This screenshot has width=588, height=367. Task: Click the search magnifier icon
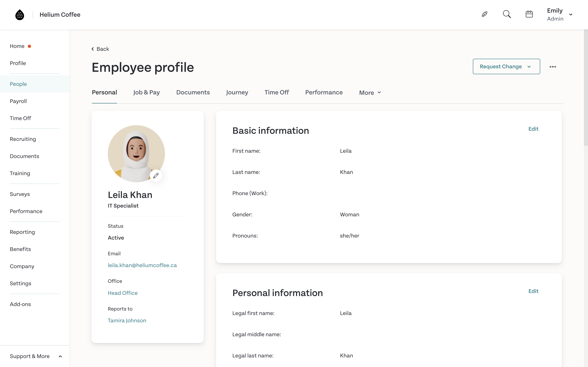tap(507, 14)
